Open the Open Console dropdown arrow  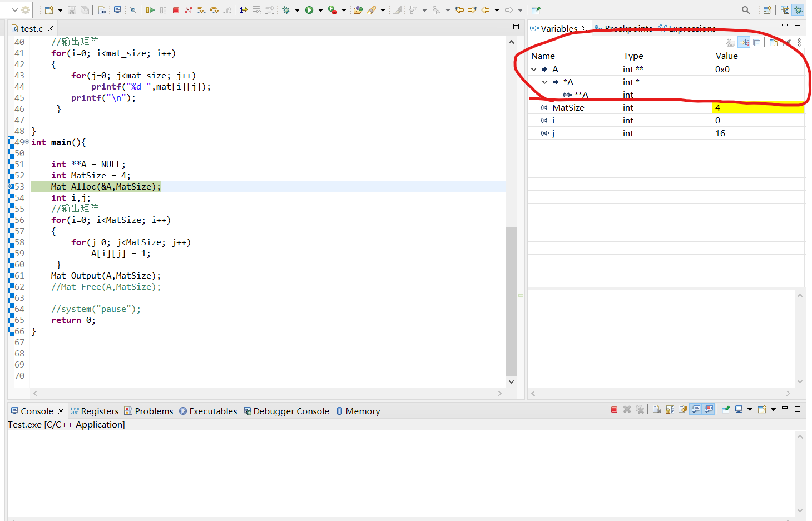coord(773,410)
